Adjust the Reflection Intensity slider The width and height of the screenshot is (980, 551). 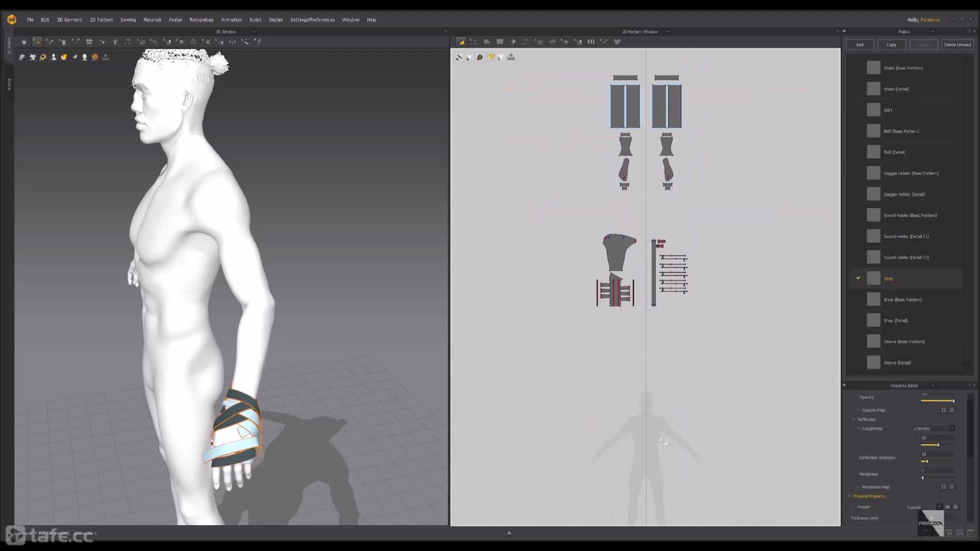point(938,461)
